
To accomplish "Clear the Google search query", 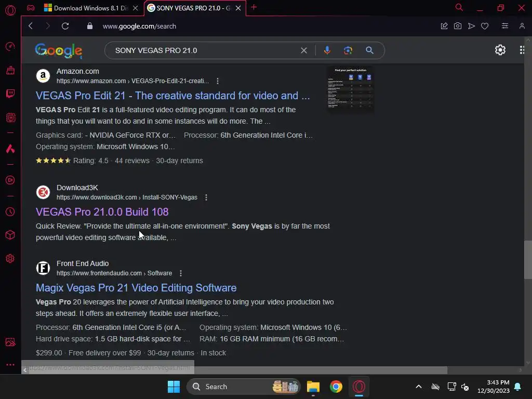I will pyautogui.click(x=303, y=50).
